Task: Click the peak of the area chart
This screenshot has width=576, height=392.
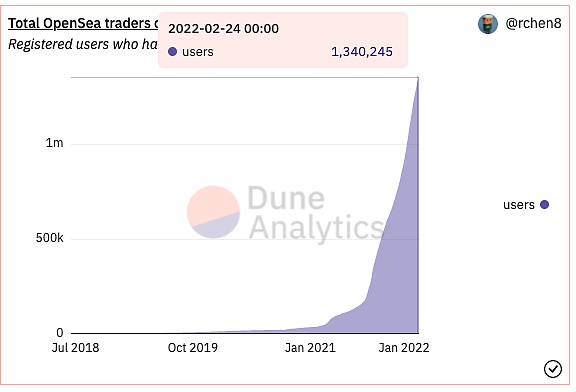Action: pyautogui.click(x=418, y=78)
